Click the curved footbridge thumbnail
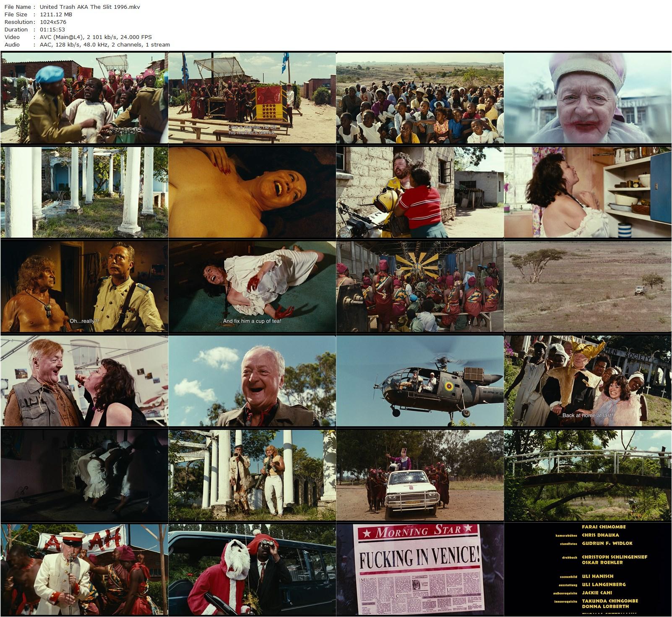 [x=587, y=475]
